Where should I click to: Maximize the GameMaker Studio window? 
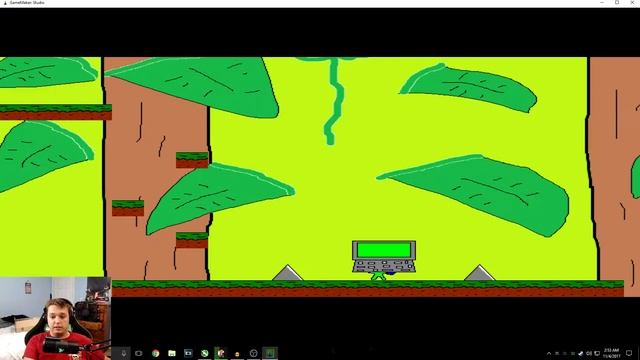tap(617, 2)
